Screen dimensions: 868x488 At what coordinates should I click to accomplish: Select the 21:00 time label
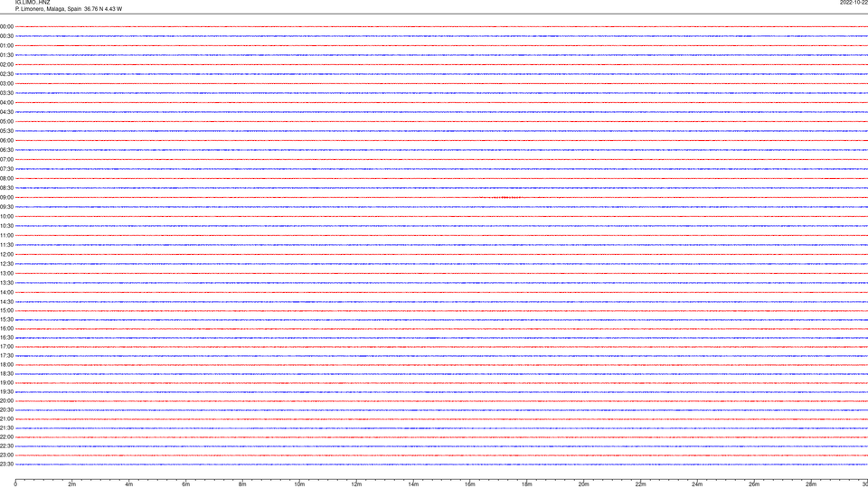(6, 418)
